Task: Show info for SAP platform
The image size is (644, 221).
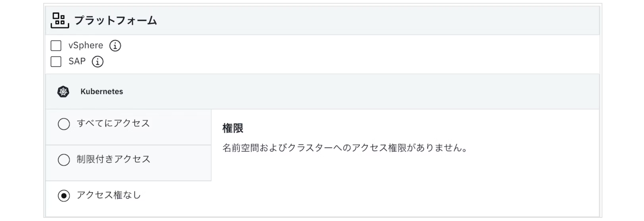Action: [x=98, y=62]
